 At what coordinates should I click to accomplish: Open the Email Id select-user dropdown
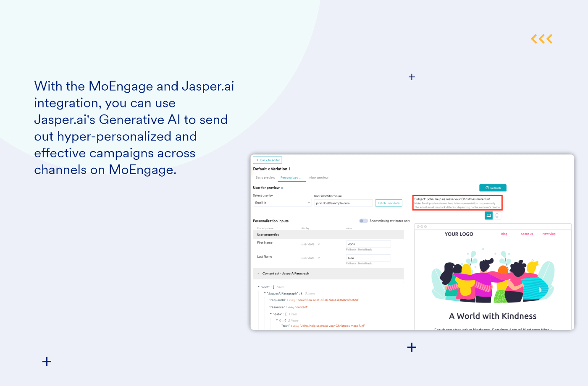[282, 203]
